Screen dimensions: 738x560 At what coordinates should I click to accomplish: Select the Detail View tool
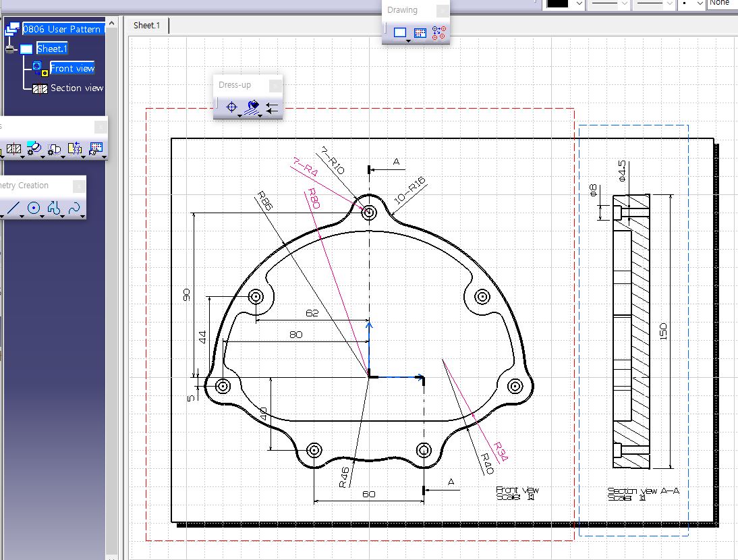[x=34, y=148]
